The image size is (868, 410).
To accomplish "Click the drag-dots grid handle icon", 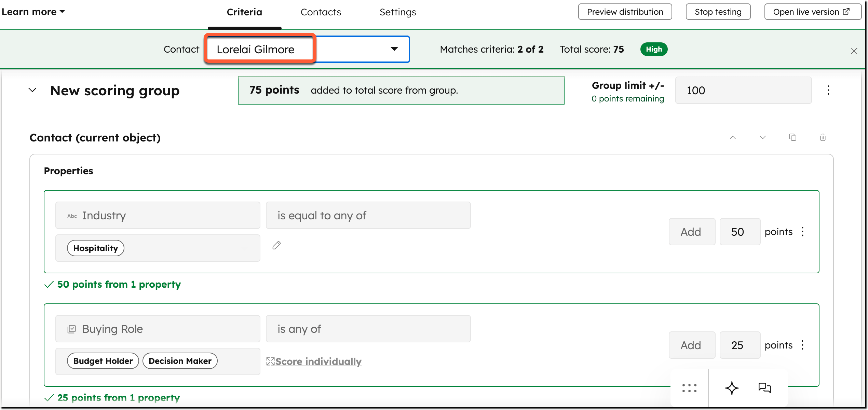I will (x=689, y=388).
